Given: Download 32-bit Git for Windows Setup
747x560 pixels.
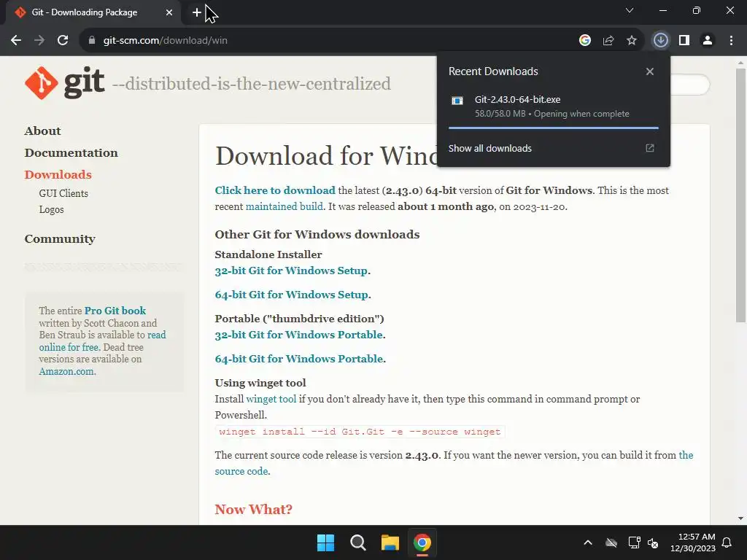Looking at the screenshot, I should coord(291,271).
